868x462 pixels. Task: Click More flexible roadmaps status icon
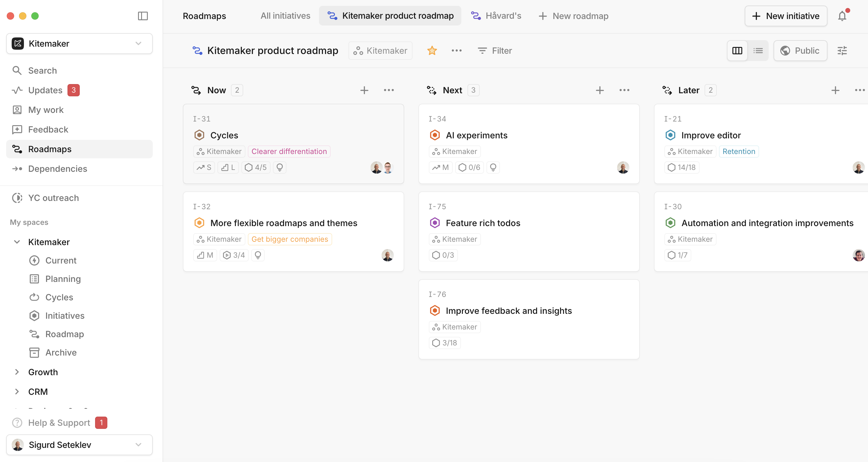click(199, 223)
